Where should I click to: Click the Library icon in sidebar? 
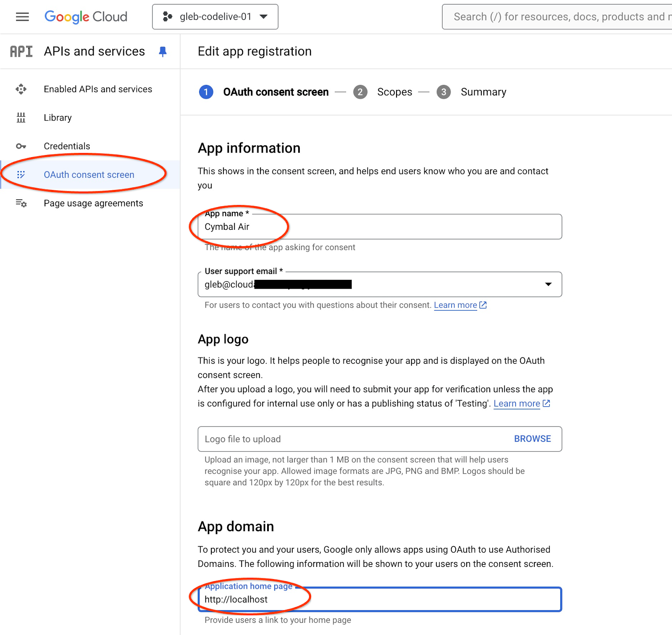(x=21, y=118)
